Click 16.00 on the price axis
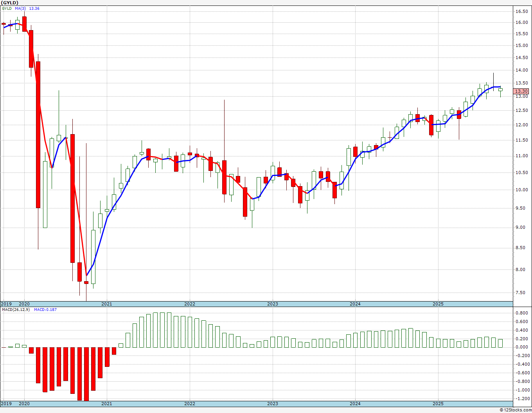This screenshot has height=413, width=532. [x=521, y=22]
